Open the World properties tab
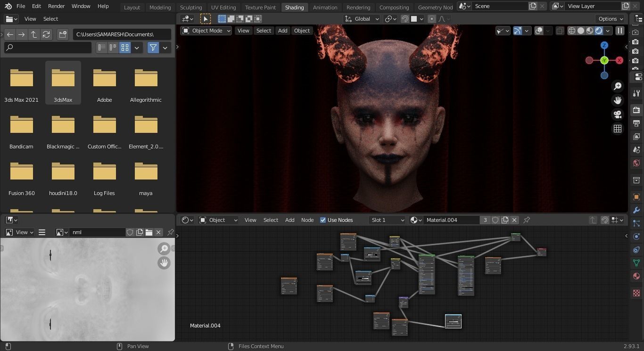The width and height of the screenshot is (644, 351). [636, 163]
